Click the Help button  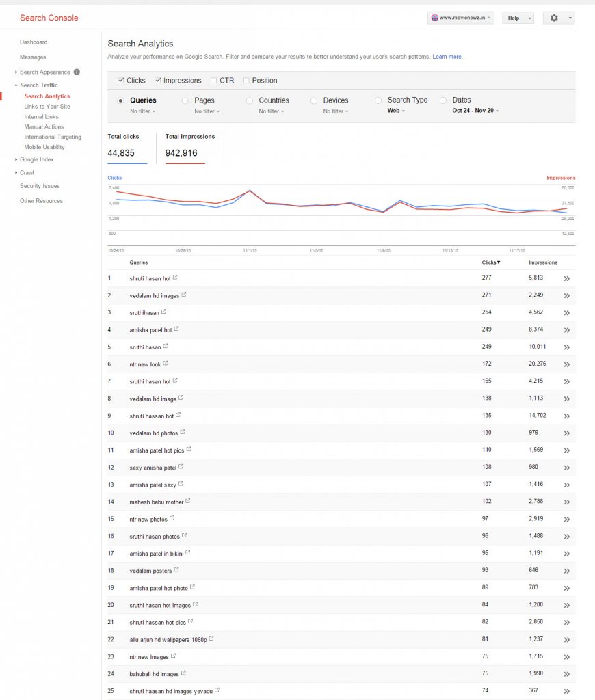[x=518, y=18]
